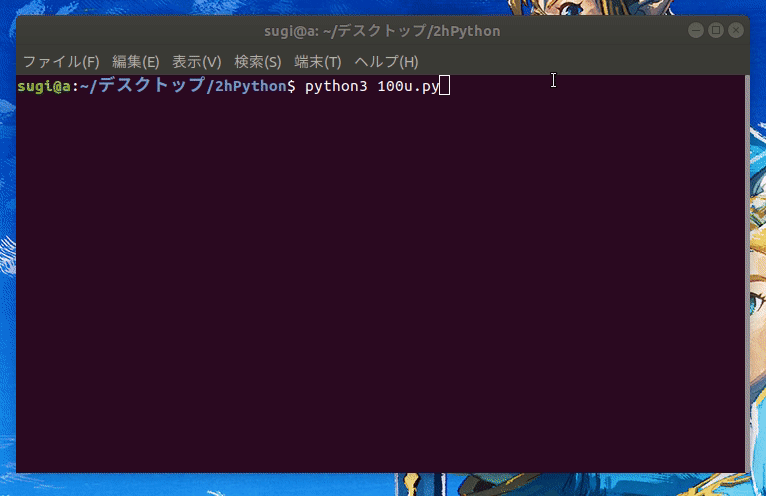The height and width of the screenshot is (496, 766).
Task: Click the typed command 'python3 100u.py'
Action: pyautogui.click(x=372, y=86)
